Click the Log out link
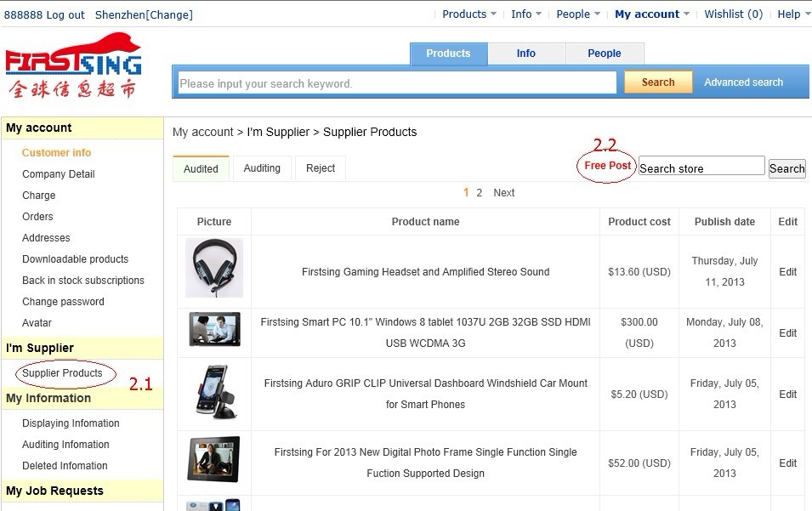This screenshot has height=511, width=812. (65, 15)
